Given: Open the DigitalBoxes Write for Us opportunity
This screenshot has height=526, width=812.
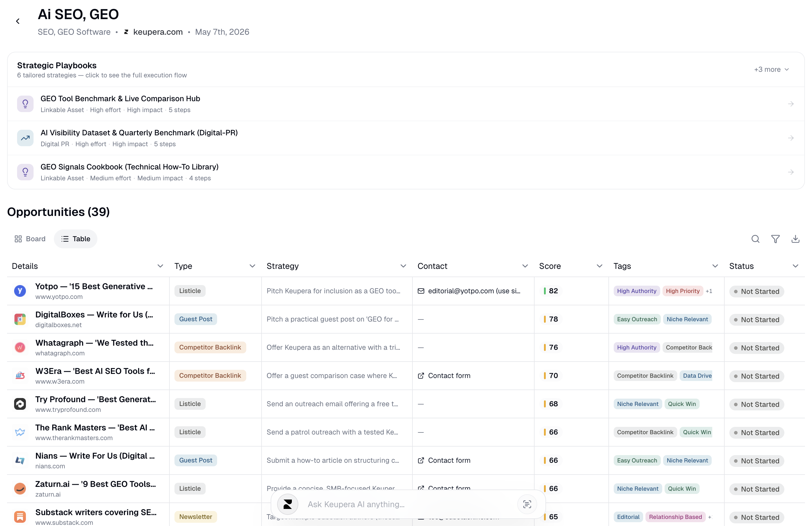Looking at the screenshot, I should (x=94, y=315).
